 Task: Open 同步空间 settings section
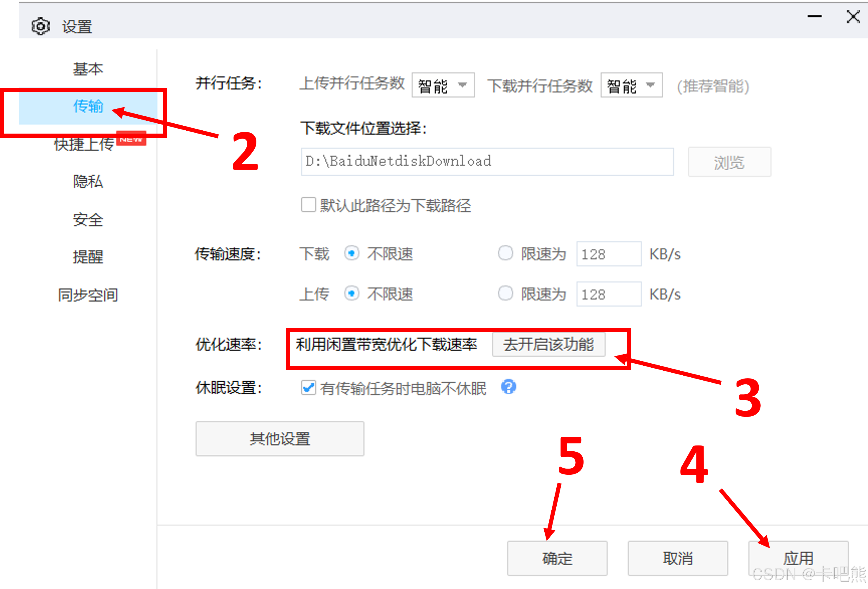pos(88,295)
